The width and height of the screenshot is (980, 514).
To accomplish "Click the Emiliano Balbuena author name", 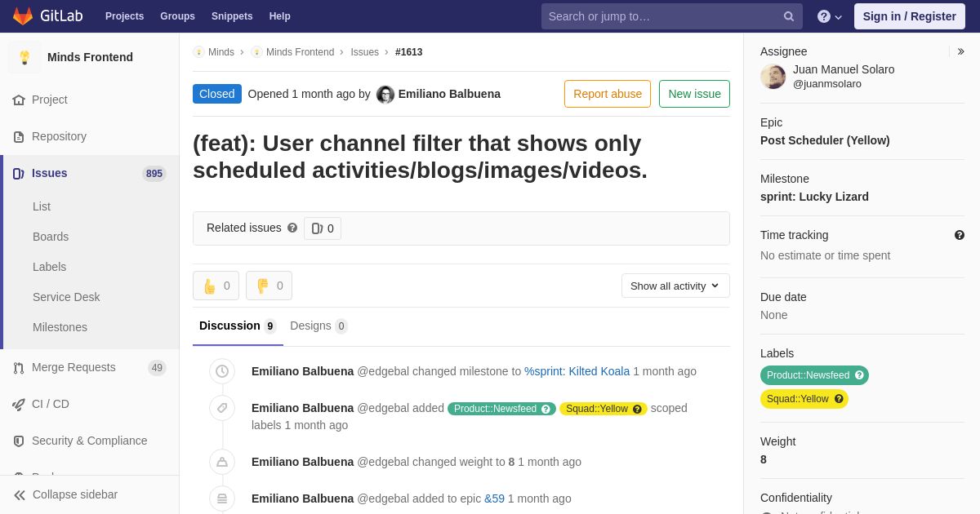I will (449, 94).
